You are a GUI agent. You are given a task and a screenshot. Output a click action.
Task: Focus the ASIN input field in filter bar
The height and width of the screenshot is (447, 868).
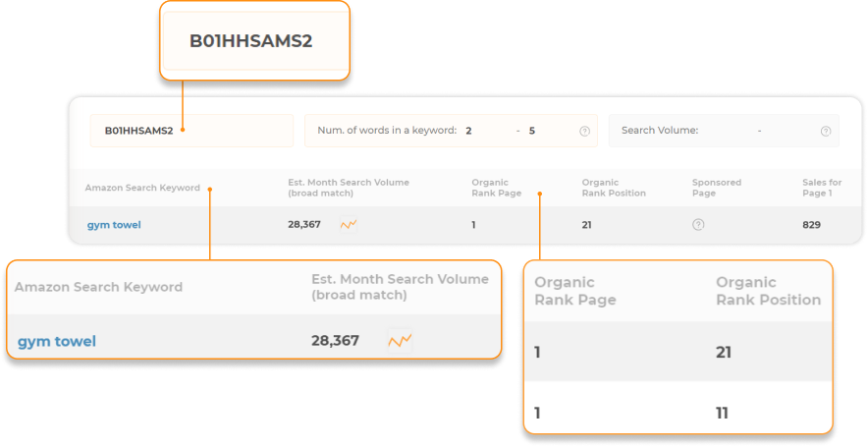pos(190,131)
